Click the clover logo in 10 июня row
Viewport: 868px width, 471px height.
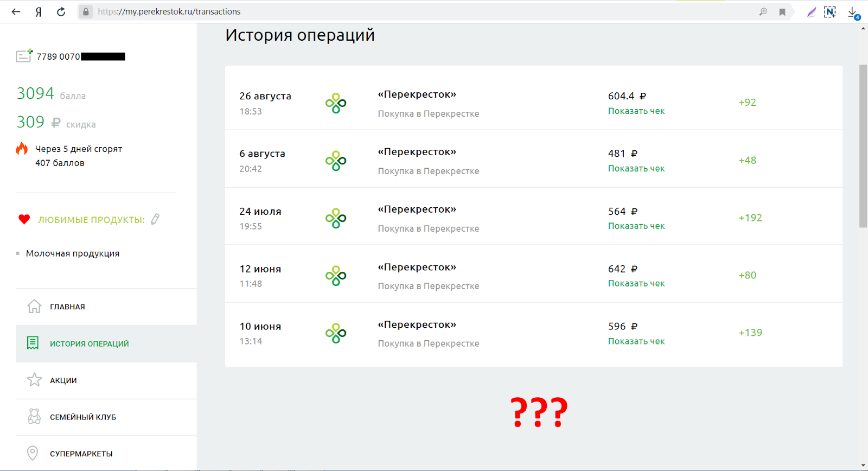(x=336, y=333)
